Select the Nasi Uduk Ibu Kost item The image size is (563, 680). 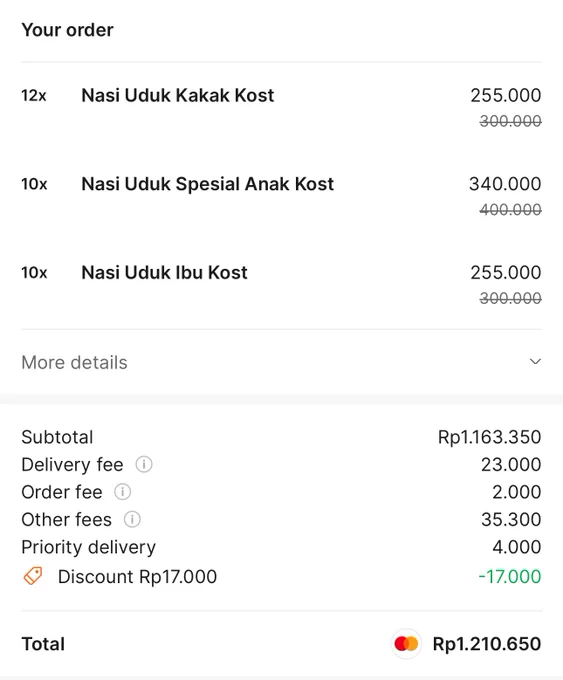(164, 273)
